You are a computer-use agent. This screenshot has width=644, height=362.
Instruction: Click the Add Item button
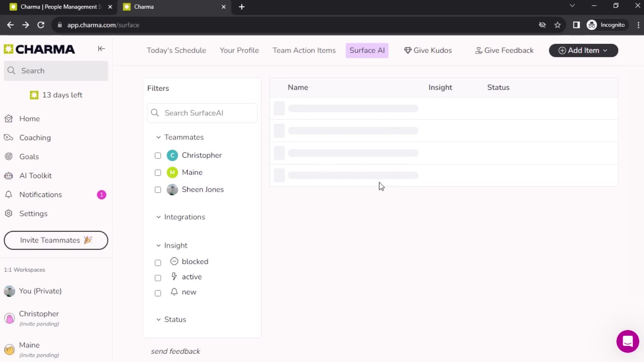point(583,50)
